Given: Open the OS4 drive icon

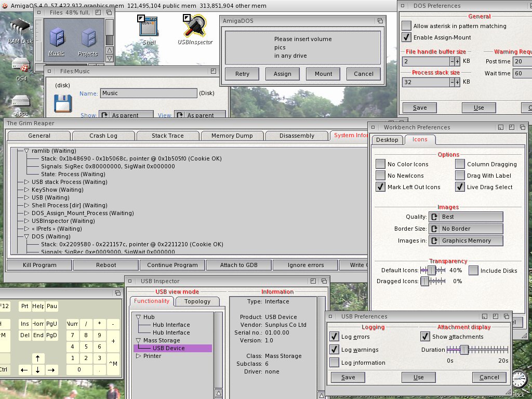Looking at the screenshot, I should (21, 66).
